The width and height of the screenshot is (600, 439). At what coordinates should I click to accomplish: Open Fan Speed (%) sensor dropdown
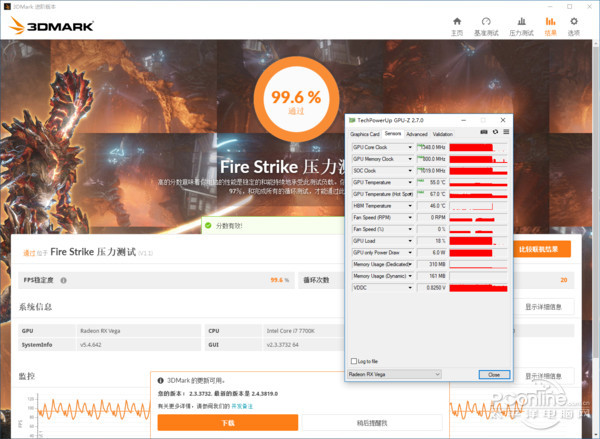click(410, 229)
